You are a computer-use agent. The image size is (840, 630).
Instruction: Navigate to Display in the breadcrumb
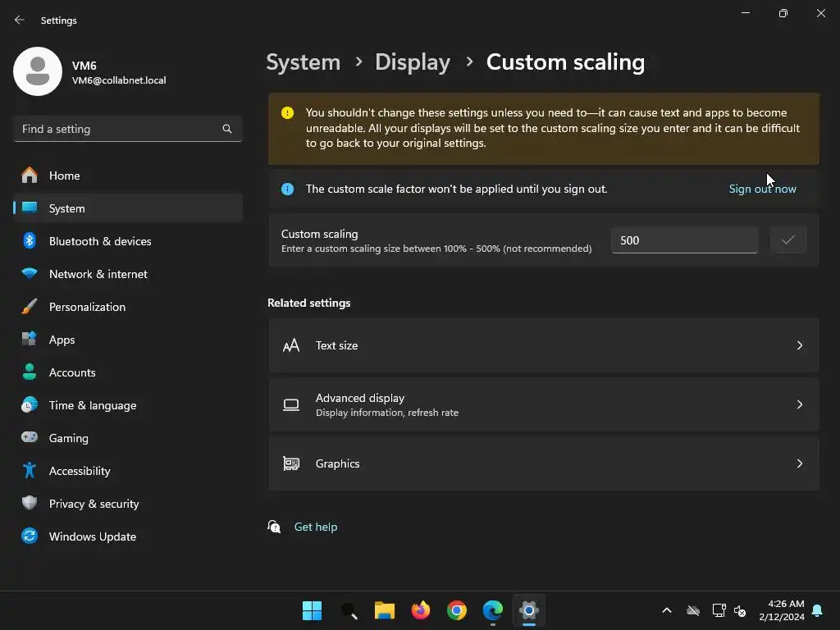pyautogui.click(x=413, y=62)
